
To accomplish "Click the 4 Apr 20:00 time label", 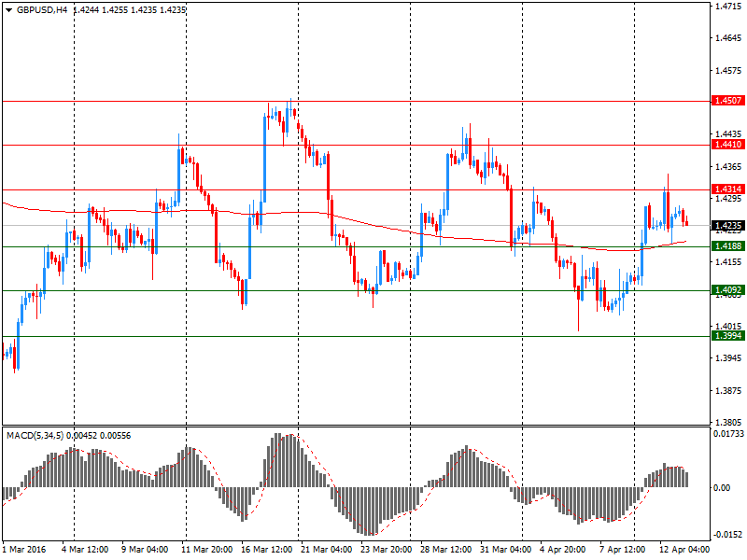I will pyautogui.click(x=563, y=550).
